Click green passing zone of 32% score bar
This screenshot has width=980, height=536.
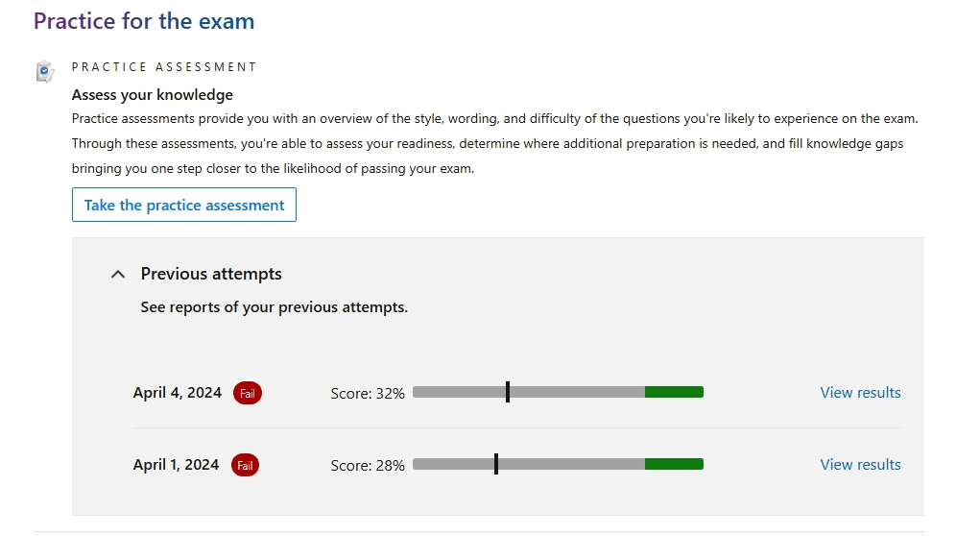coord(675,392)
